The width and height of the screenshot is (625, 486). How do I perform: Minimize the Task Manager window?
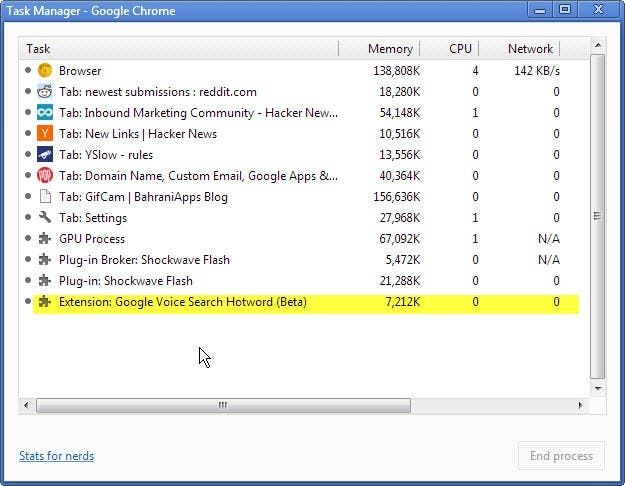tap(540, 10)
